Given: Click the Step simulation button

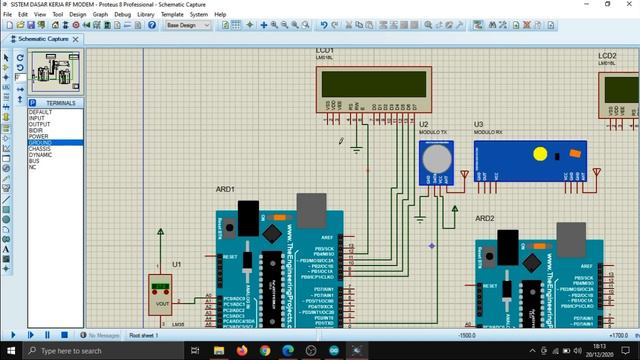Looking at the screenshot, I should tap(30, 335).
